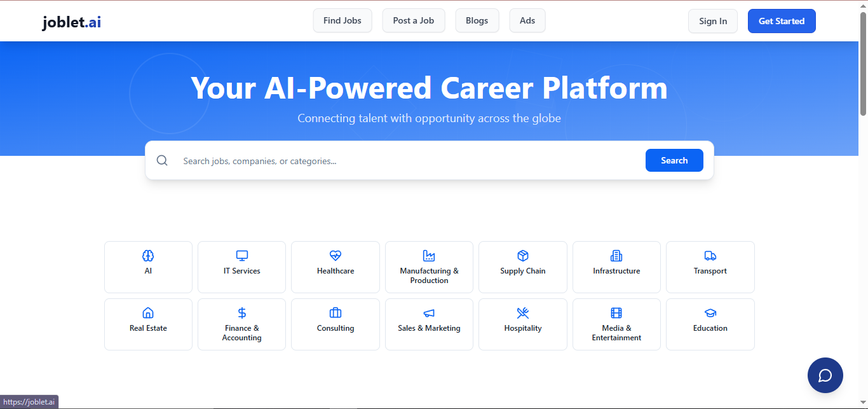Click the Finance & Accounting dollar icon
Viewport: 868px width, 409px height.
[x=242, y=313]
